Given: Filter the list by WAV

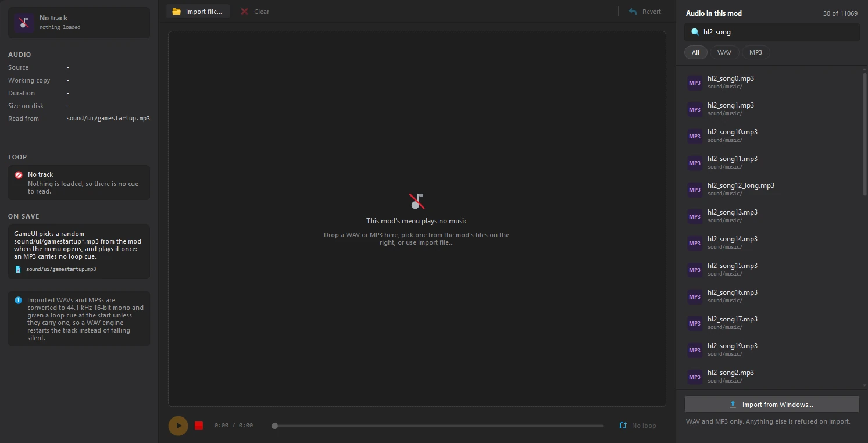Looking at the screenshot, I should click(724, 52).
